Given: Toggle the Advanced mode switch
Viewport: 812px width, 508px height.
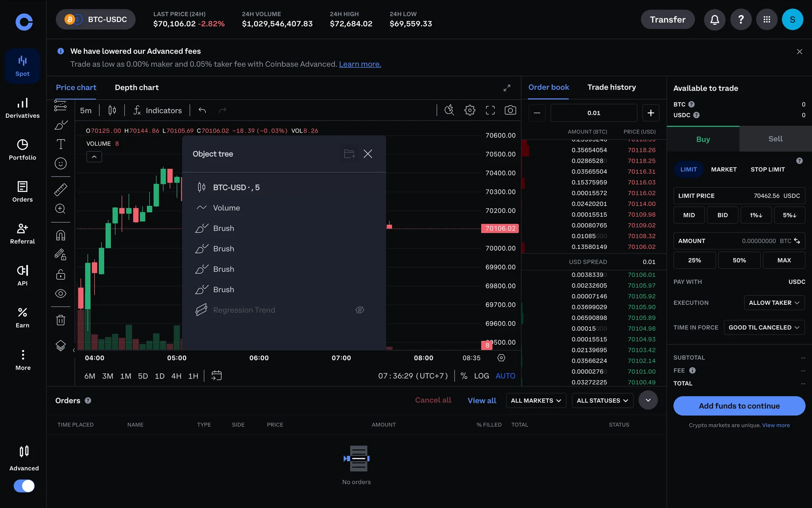Looking at the screenshot, I should (x=24, y=486).
